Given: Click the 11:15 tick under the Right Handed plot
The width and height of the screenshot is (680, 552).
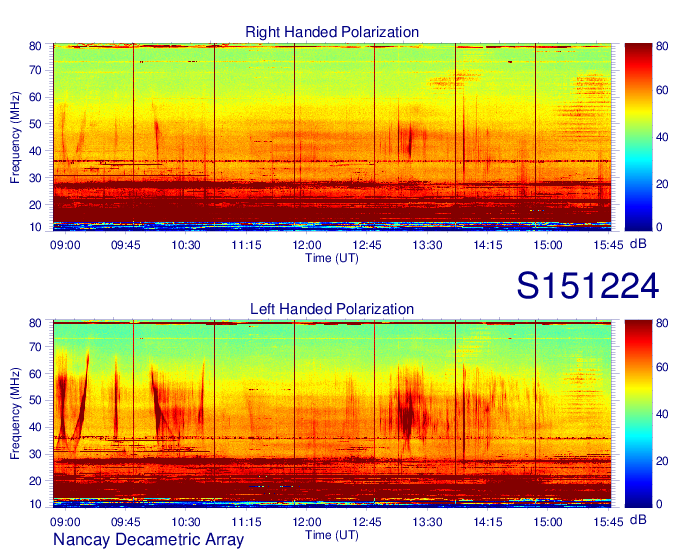Looking at the screenshot, I should click(246, 245).
